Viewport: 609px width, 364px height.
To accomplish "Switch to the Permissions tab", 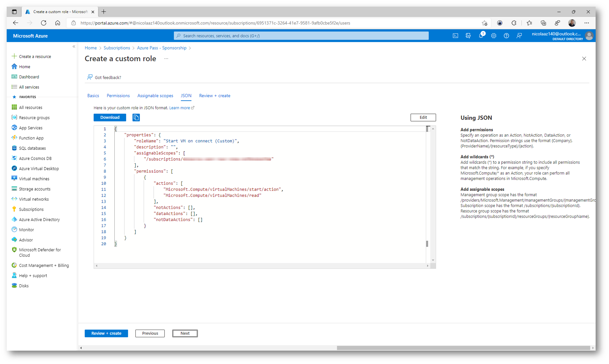I will (118, 96).
